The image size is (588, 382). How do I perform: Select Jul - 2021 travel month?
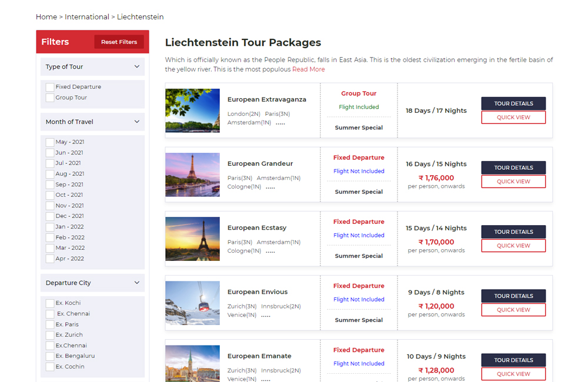pyautogui.click(x=50, y=163)
